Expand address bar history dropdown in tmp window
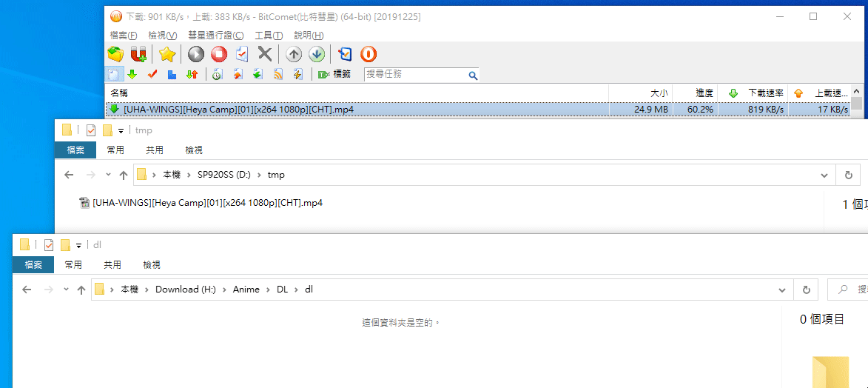868x388 pixels. [824, 175]
